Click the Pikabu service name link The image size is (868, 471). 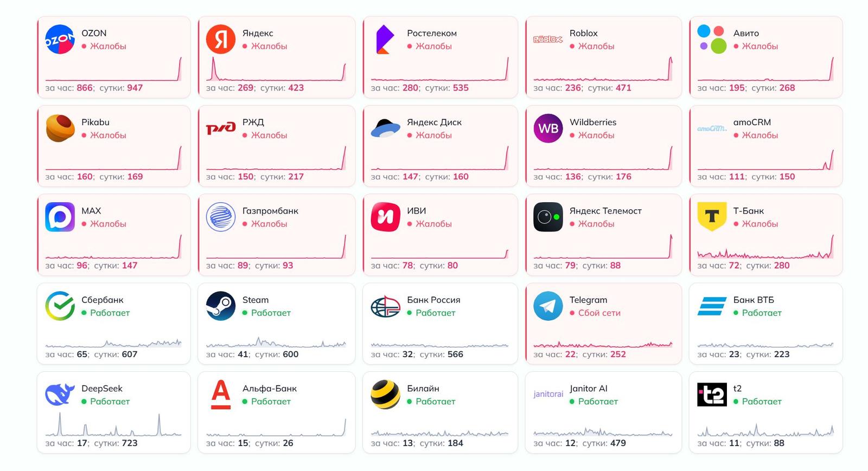coord(95,122)
